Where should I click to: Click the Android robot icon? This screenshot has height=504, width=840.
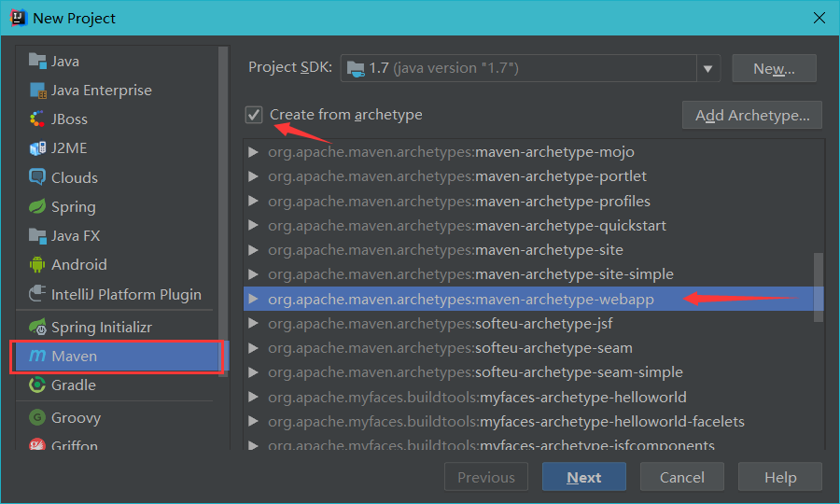(37, 264)
